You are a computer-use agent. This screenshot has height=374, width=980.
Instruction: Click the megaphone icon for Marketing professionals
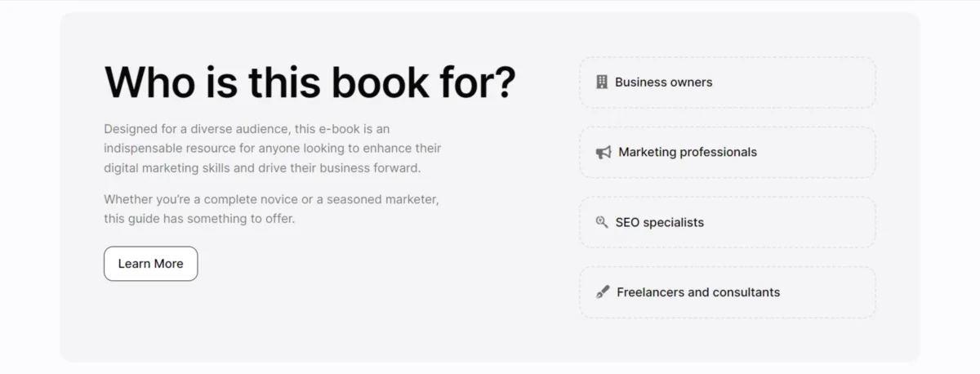(604, 152)
